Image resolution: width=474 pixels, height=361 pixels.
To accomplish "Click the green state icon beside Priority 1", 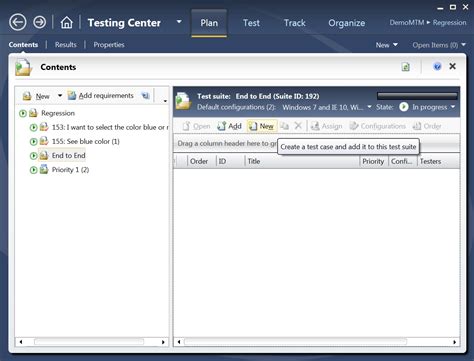I will coord(33,170).
